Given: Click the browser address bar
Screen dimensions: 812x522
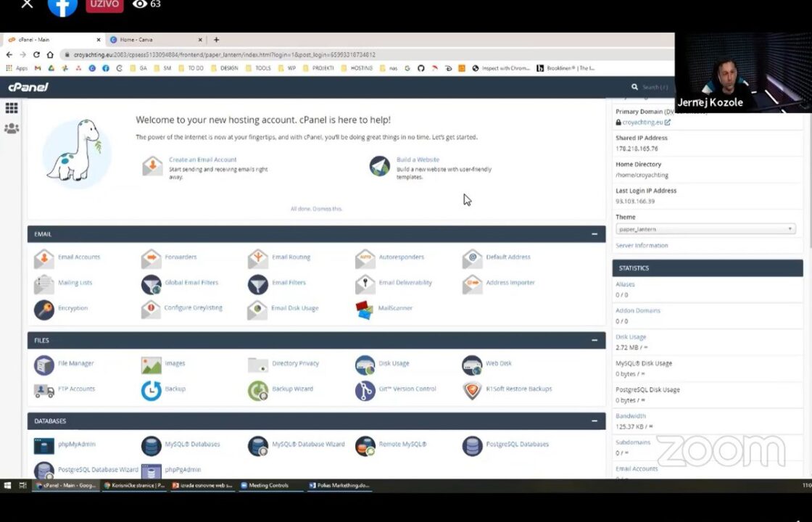Looking at the screenshot, I should [362, 54].
